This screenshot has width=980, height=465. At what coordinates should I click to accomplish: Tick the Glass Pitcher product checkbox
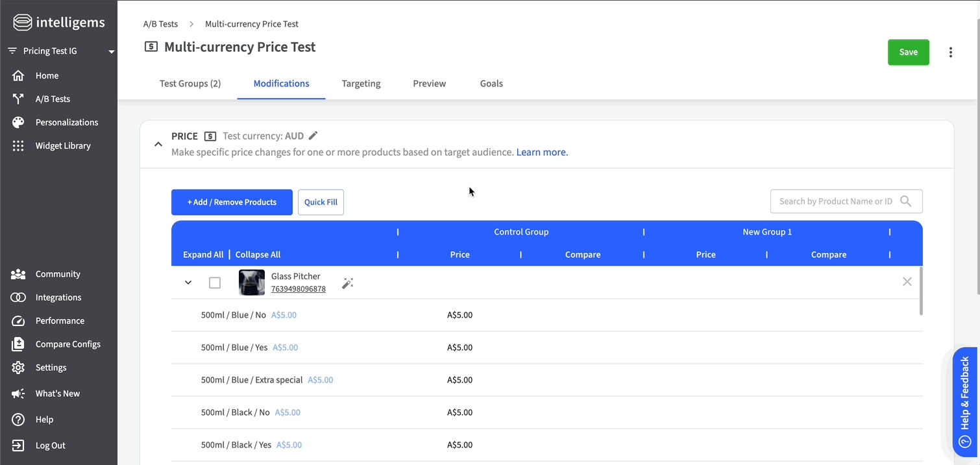point(215,283)
